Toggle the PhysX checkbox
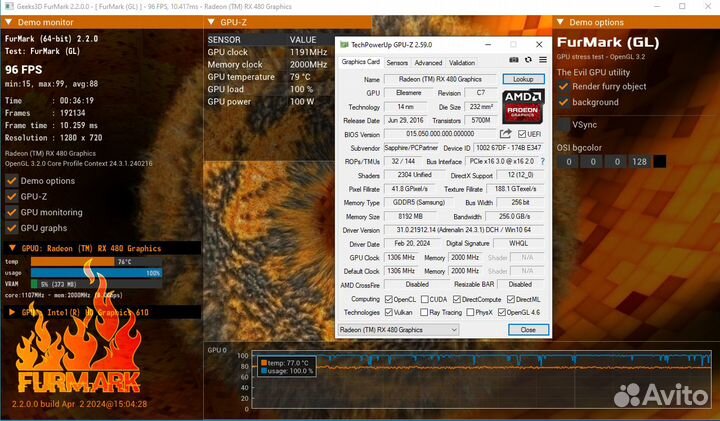The image size is (720, 421). (470, 312)
